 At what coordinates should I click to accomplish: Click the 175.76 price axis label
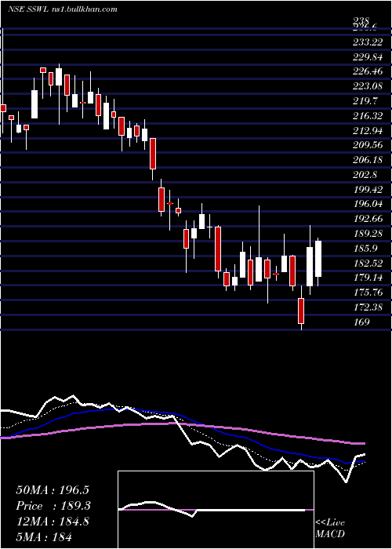(368, 293)
